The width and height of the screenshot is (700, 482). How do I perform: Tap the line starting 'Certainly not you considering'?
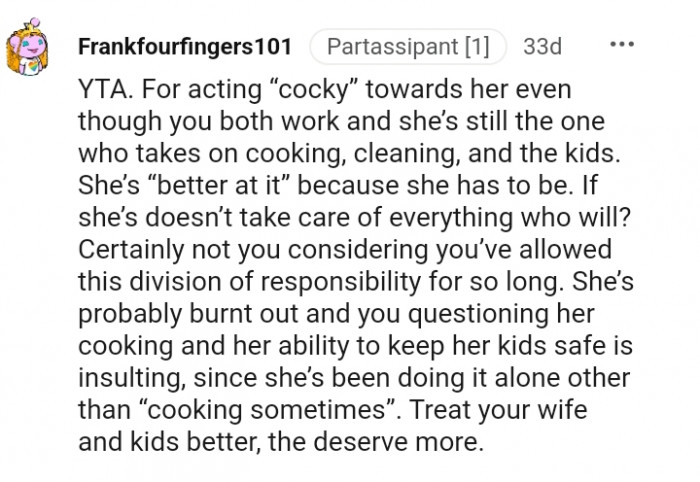pyautogui.click(x=345, y=249)
